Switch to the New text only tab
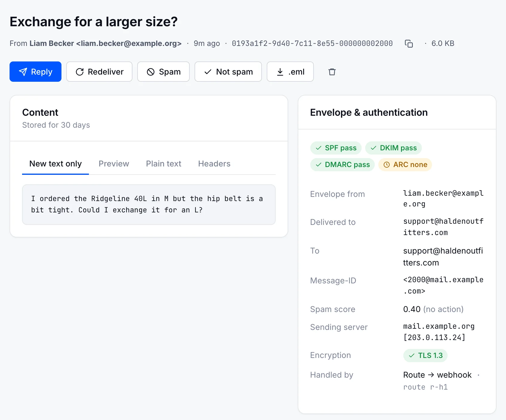 55,164
